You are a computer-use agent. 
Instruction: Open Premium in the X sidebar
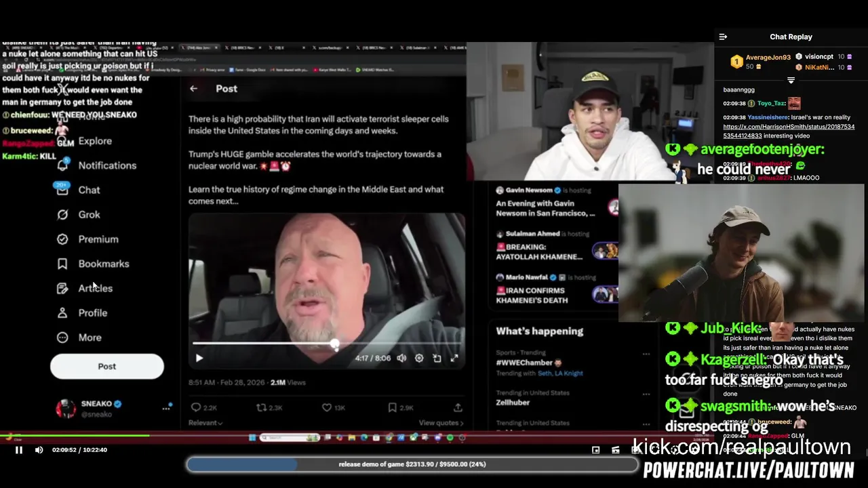[x=98, y=239]
